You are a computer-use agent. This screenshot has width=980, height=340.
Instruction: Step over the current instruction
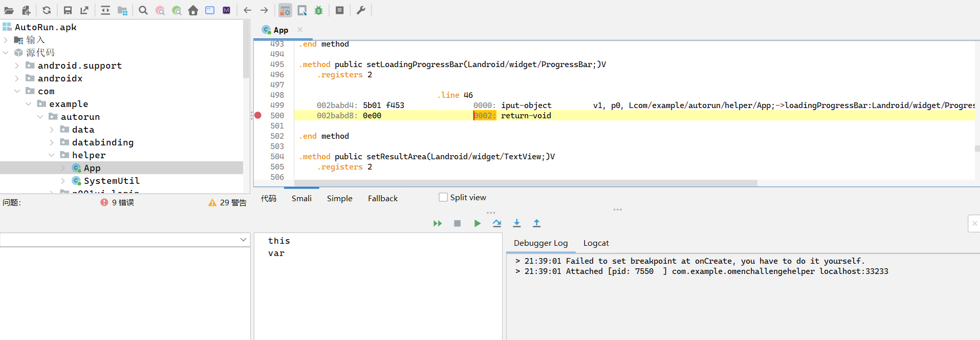pos(497,223)
